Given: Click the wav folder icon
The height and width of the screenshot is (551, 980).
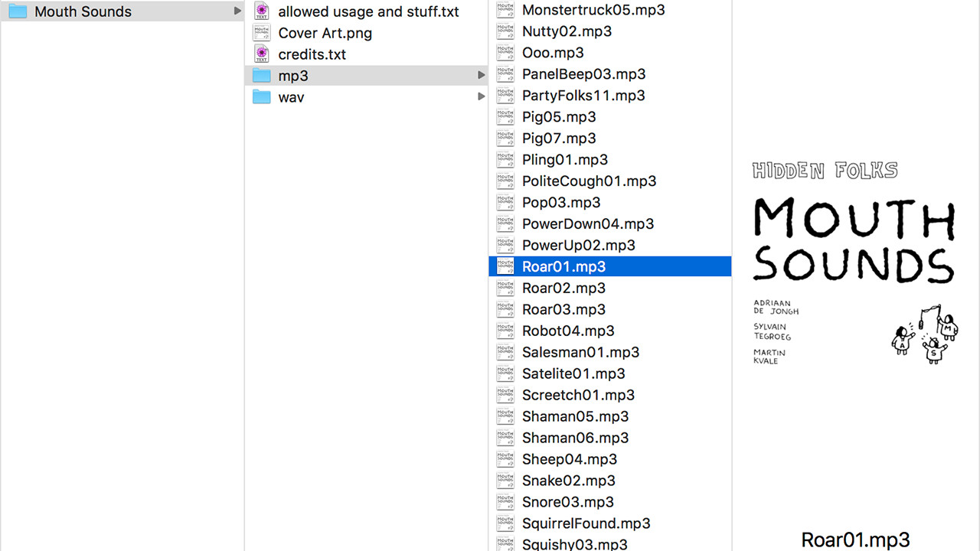Looking at the screenshot, I should [261, 97].
